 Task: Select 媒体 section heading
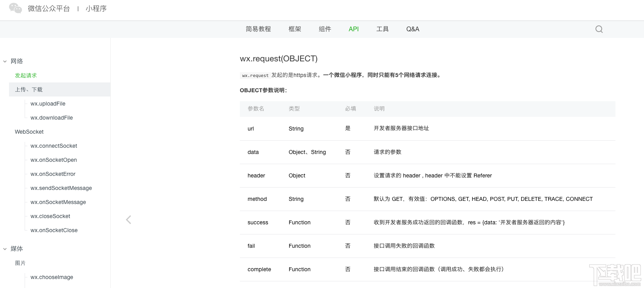coord(17,249)
